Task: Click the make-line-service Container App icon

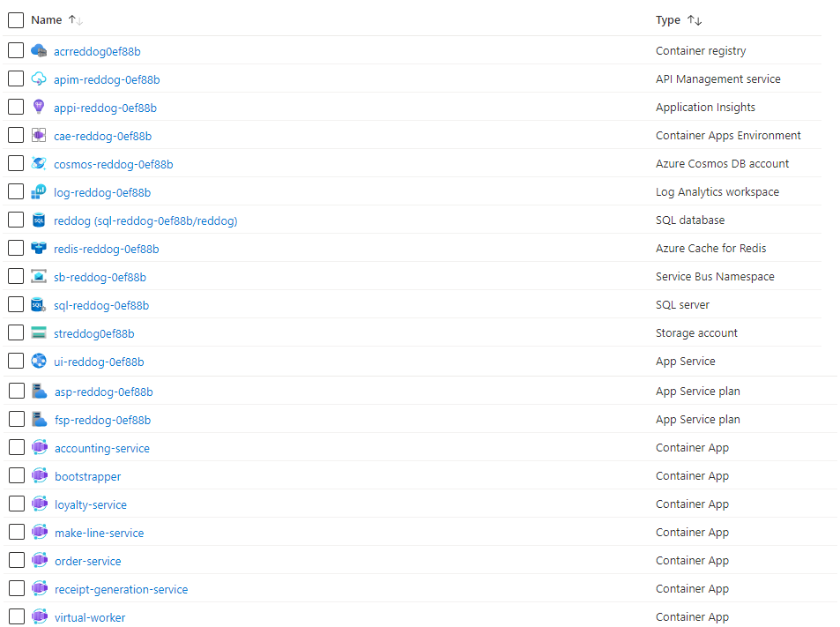Action: tap(39, 532)
